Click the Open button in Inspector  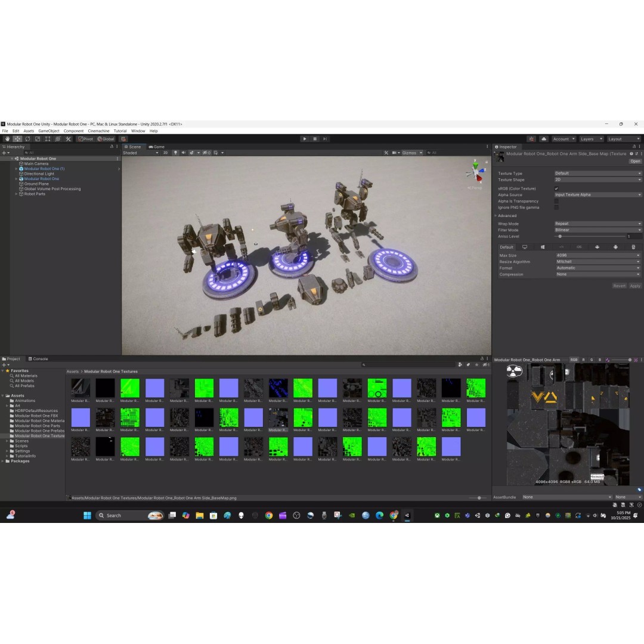(x=635, y=162)
